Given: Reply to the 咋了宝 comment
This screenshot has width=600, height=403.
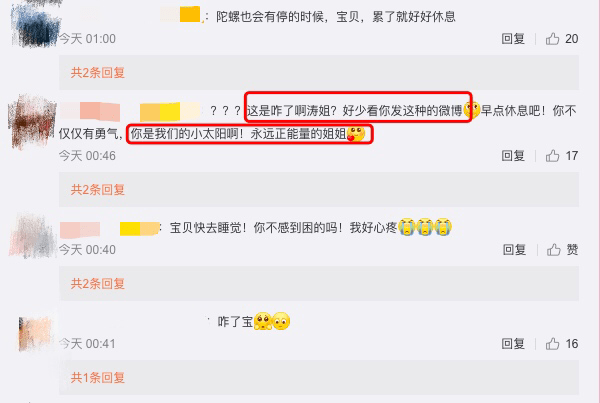Looking at the screenshot, I should pos(513,344).
